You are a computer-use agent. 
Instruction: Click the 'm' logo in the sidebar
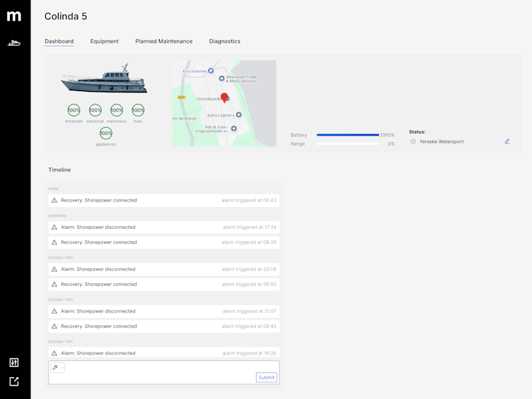tap(14, 16)
